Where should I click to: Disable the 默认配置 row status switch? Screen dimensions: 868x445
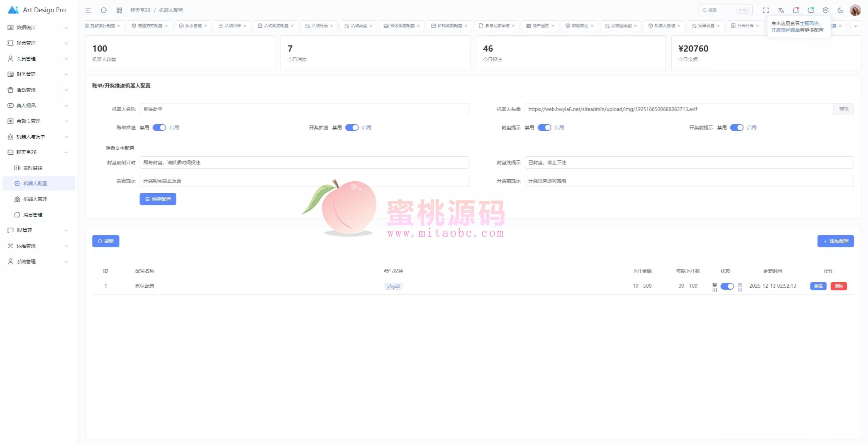[727, 286]
